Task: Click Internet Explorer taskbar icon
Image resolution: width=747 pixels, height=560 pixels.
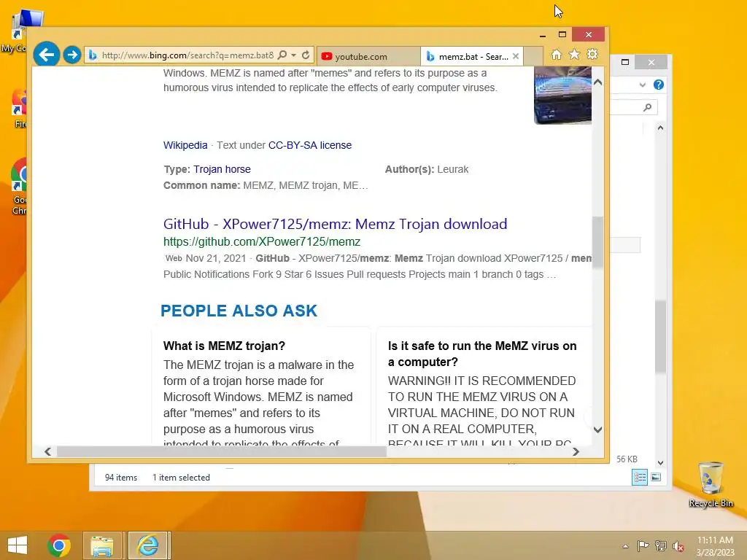Action: coord(147,545)
